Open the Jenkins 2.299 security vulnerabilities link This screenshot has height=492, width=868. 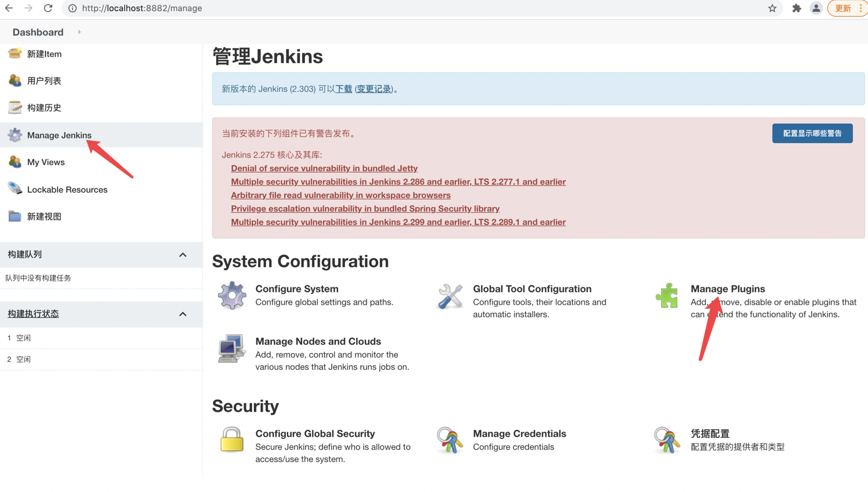pyautogui.click(x=398, y=222)
